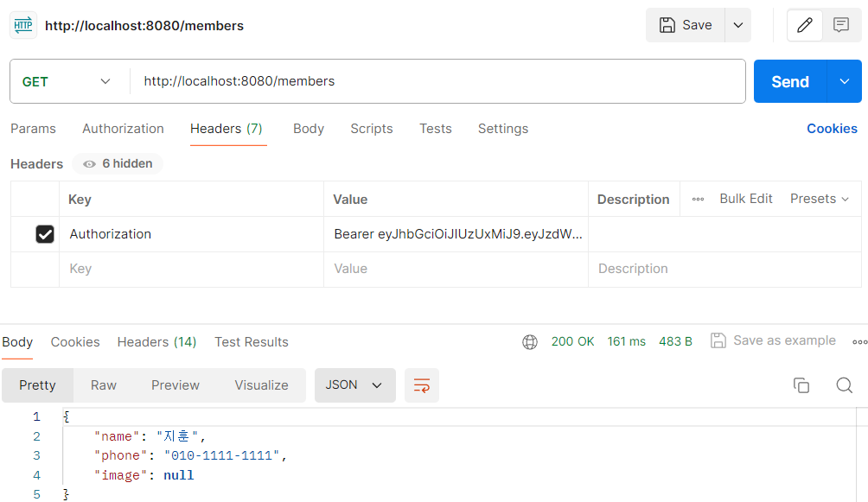Click the empty Key placeholder field
Image resolution: width=868 pixels, height=502 pixels.
(192, 269)
